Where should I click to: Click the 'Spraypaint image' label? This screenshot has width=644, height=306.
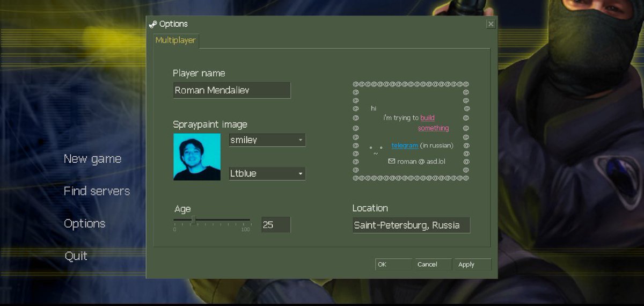pos(210,125)
